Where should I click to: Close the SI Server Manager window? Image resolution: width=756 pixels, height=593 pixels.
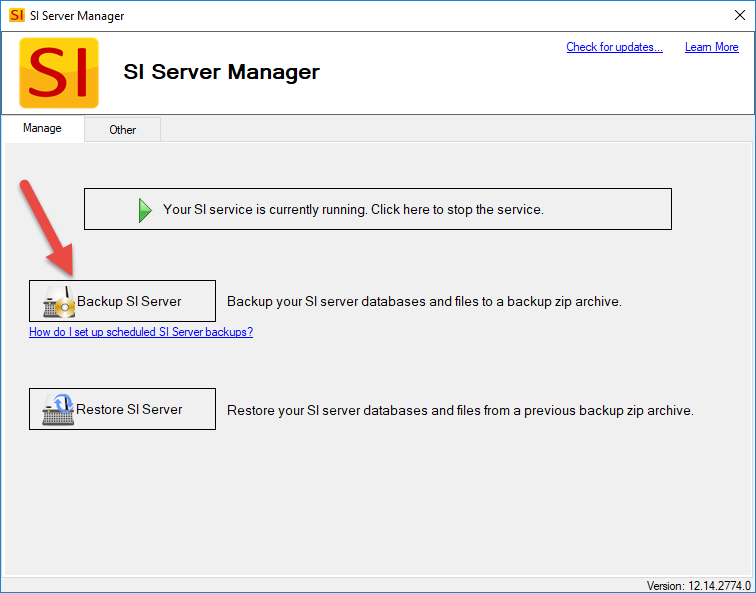[x=740, y=15]
